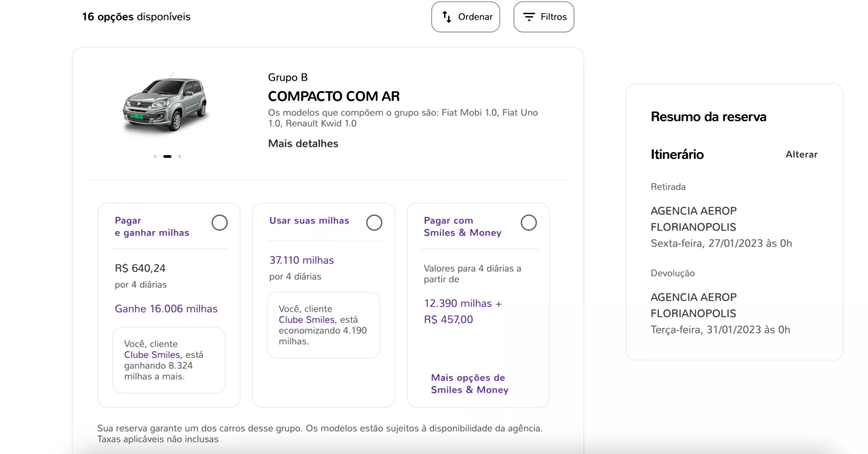Screen dimensions: 868x454
Task: Click the 'R$ 457,00' amount
Action: coord(449,319)
